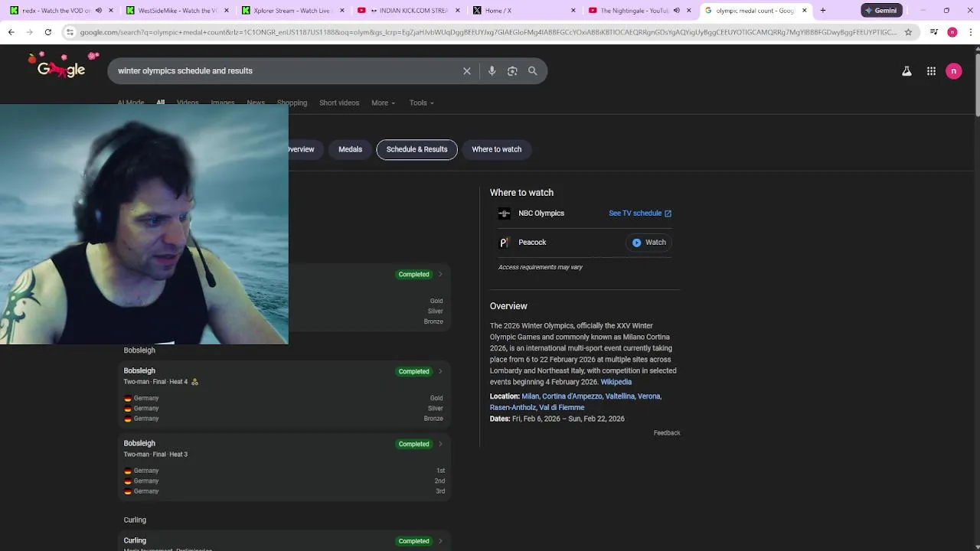Open the Where to watch chip

coord(496,149)
